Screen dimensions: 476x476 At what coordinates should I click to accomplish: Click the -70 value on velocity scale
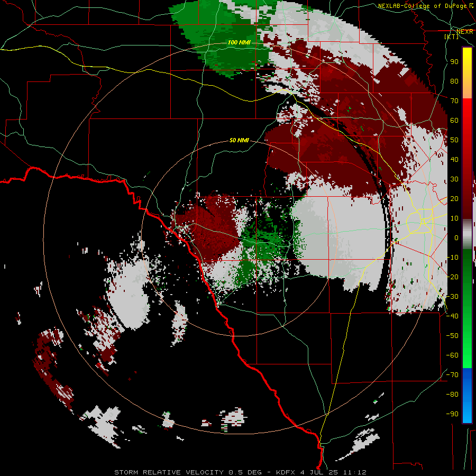coord(452,375)
